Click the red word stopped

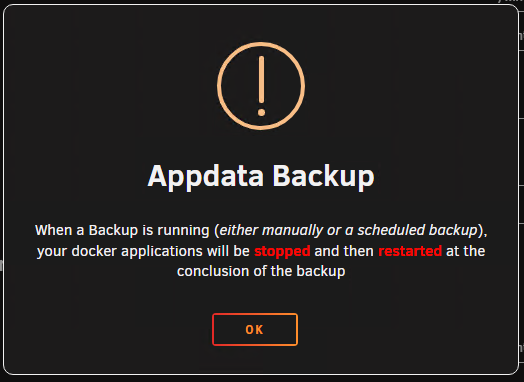point(282,251)
